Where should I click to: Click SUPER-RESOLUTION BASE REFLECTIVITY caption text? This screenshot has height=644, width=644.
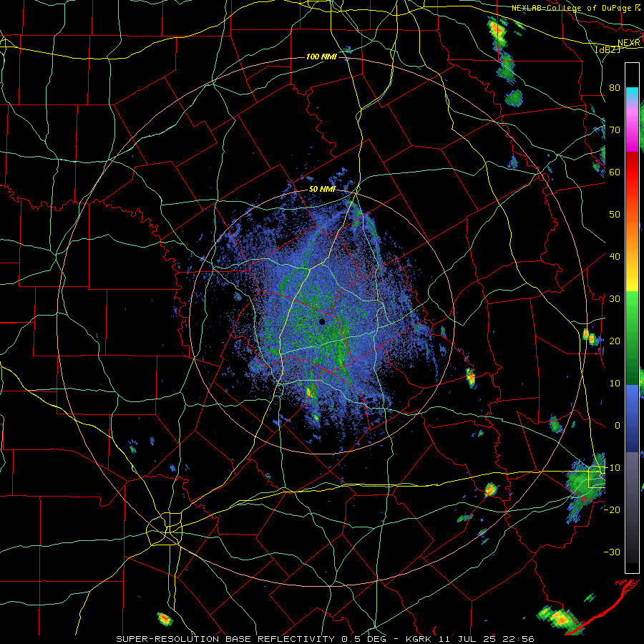click(x=225, y=639)
